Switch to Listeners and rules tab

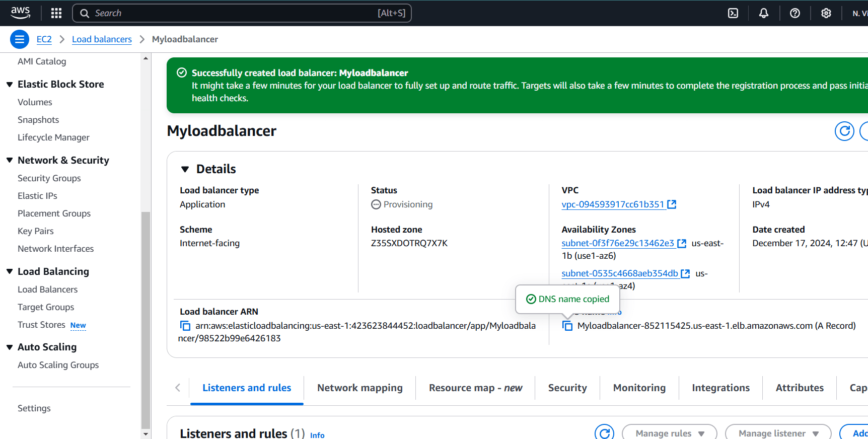pos(247,388)
